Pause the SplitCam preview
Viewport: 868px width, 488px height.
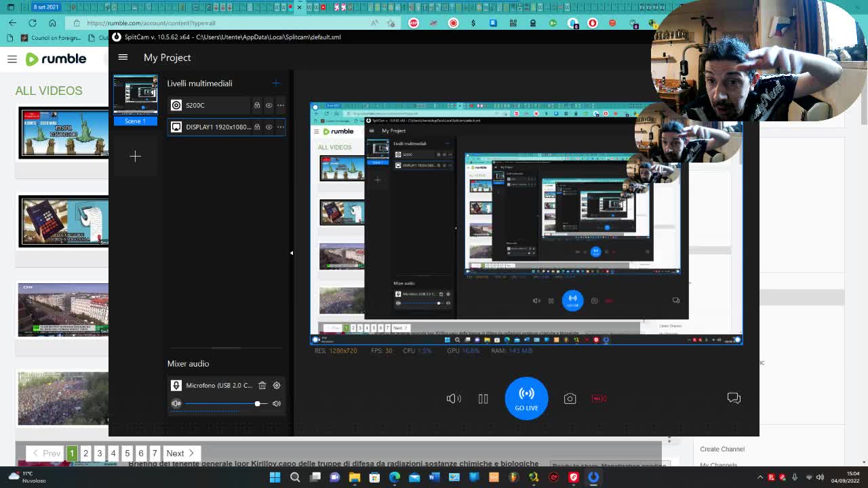click(x=483, y=399)
